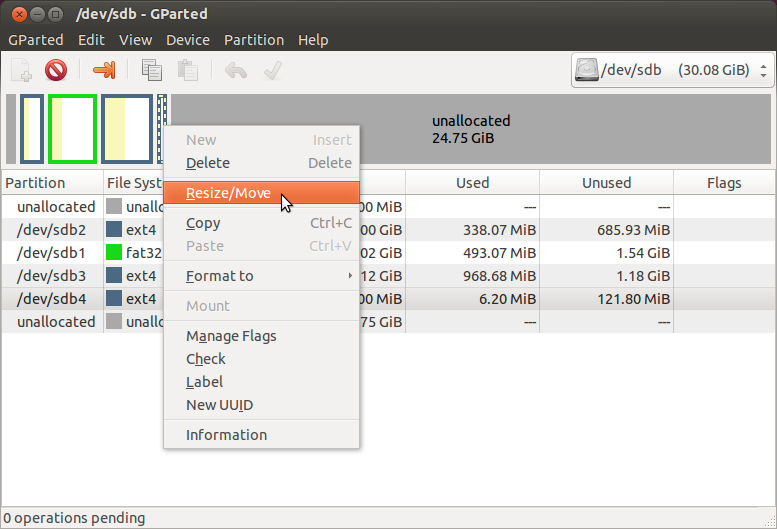Click the 968.68 MiB used value
777x529 pixels.
[x=500, y=276]
